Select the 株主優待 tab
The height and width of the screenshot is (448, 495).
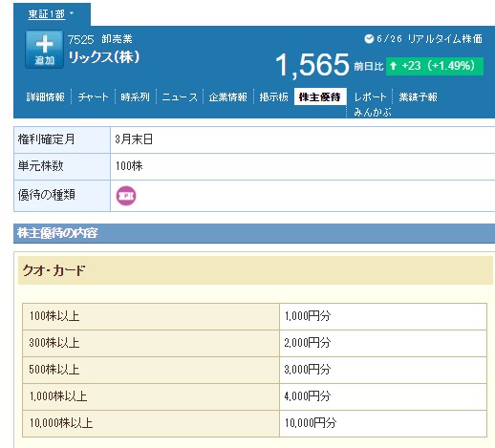point(320,96)
